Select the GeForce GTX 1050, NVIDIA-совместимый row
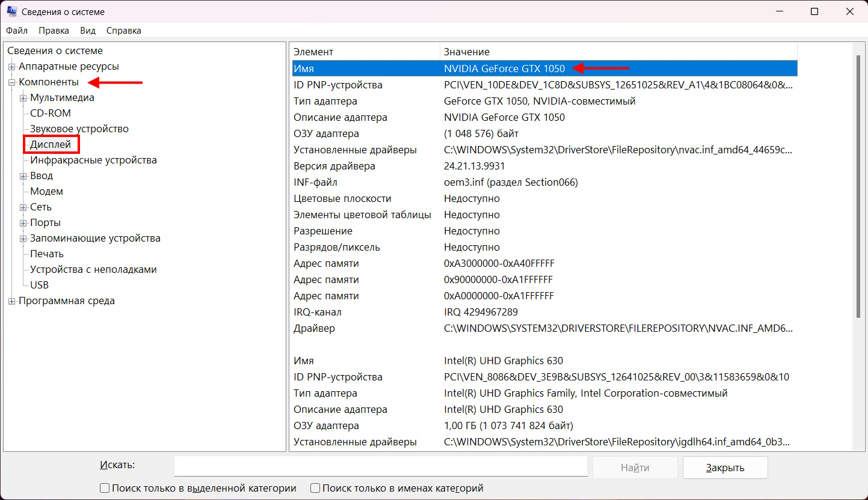The height and width of the screenshot is (500, 868). point(544,101)
